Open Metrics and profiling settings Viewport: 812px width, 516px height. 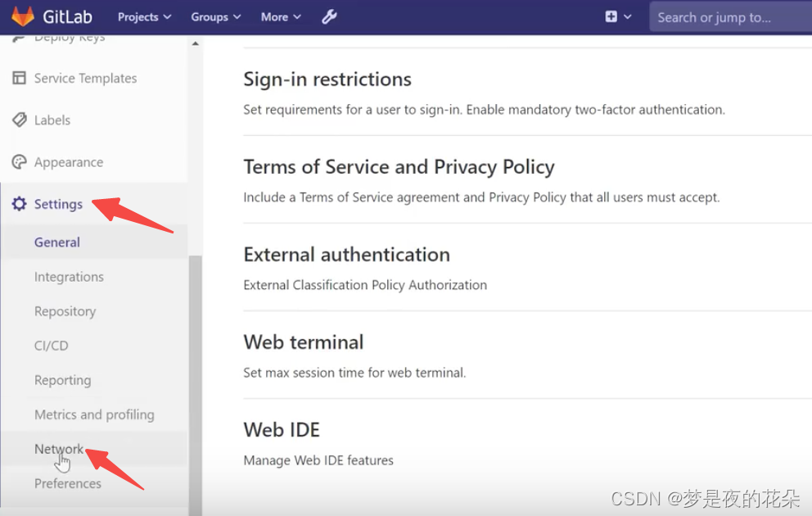(x=94, y=414)
